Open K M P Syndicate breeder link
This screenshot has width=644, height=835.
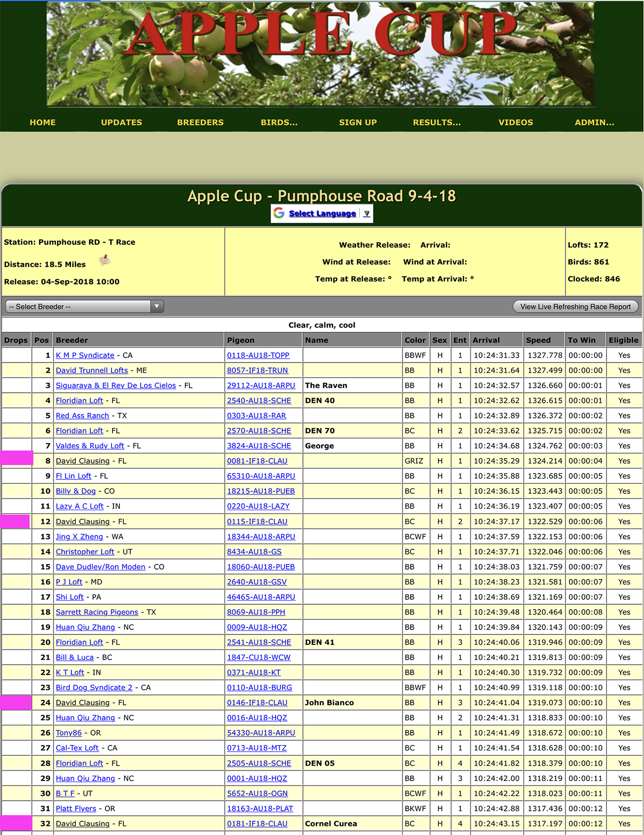coord(85,355)
